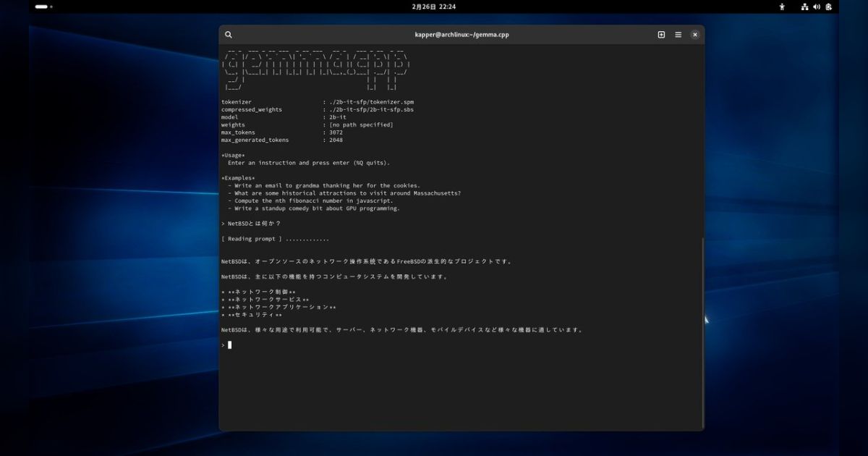Click the accessibility icon in the top bar
The image size is (868, 456).
782,7
